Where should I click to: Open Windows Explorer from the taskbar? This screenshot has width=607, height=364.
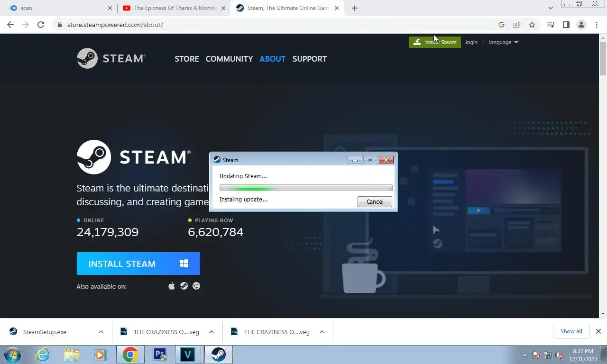click(72, 355)
